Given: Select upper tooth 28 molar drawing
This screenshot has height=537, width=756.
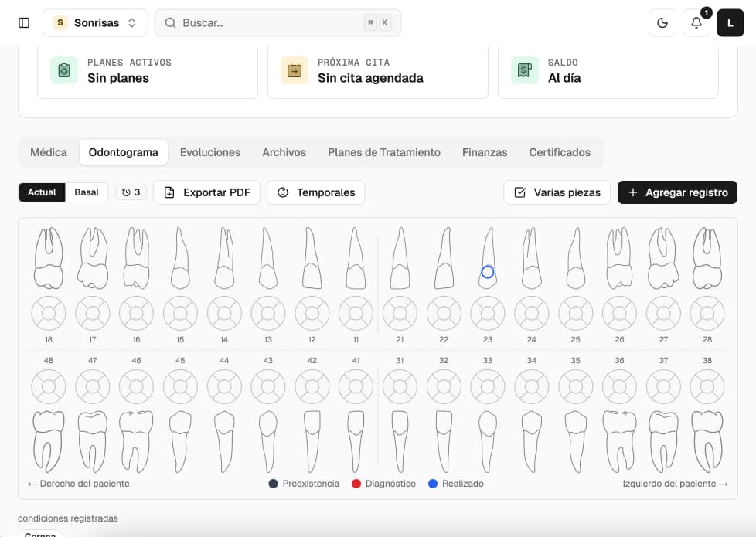Looking at the screenshot, I should tap(707, 258).
